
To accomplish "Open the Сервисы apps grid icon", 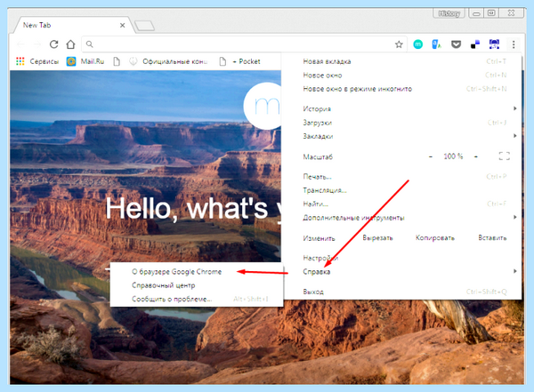I will point(20,61).
